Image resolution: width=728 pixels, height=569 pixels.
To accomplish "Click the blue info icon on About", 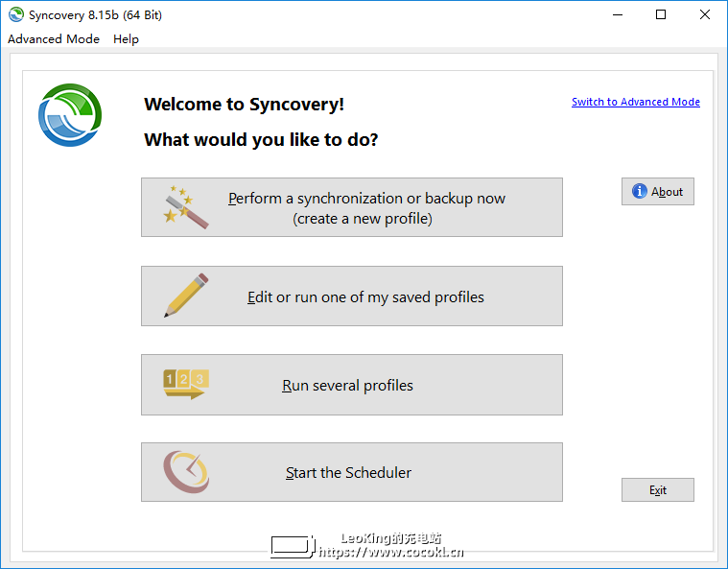I will 640,191.
